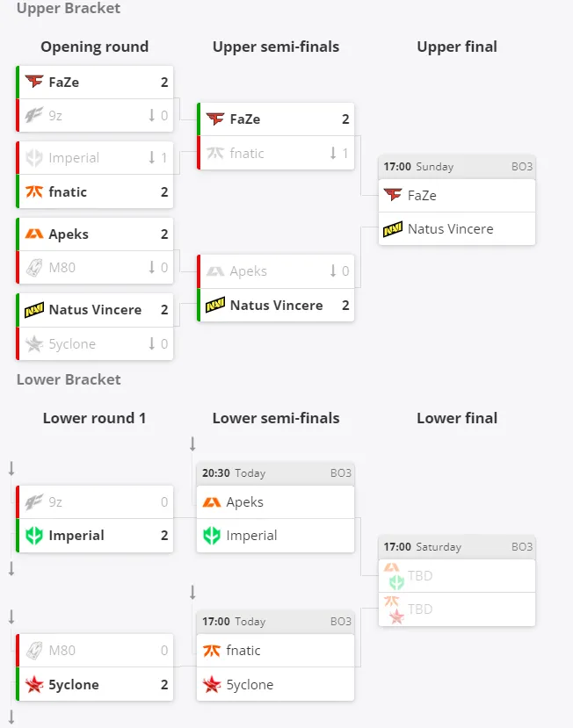This screenshot has height=728, width=573.
Task: Click fnatic logo in 17:00 Today match
Action: (x=212, y=651)
